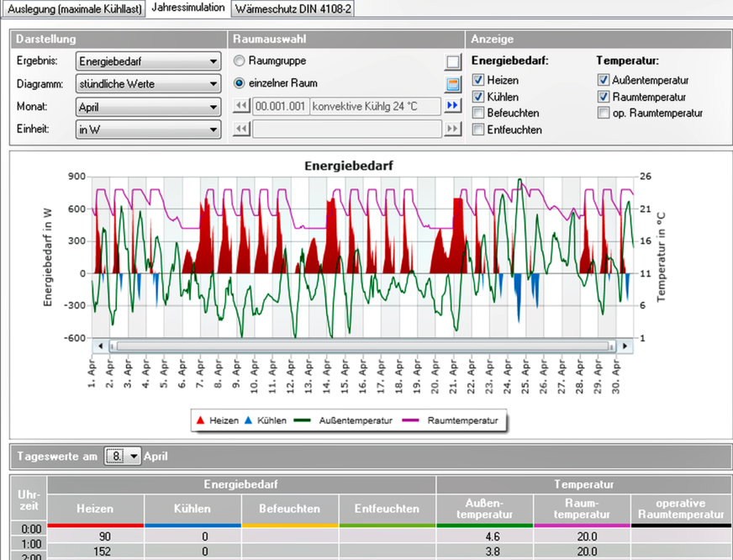
Task: Click the room group selection square button
Action: 451,61
